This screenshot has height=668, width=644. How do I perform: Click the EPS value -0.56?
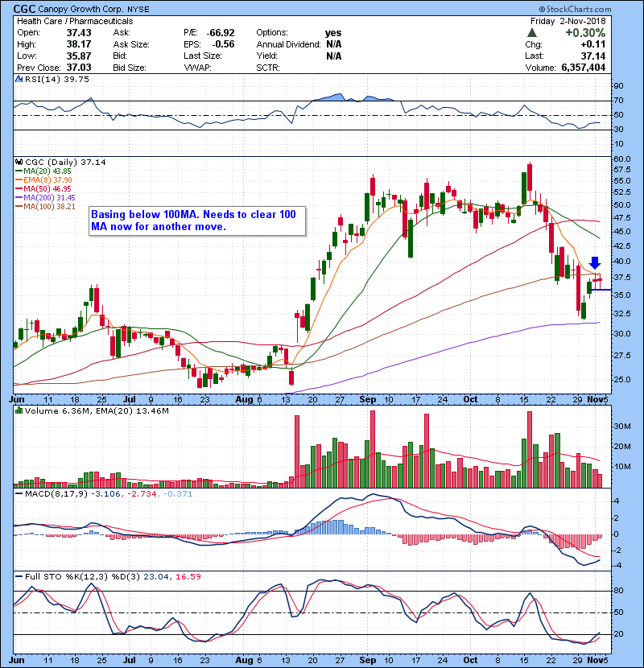pyautogui.click(x=223, y=44)
